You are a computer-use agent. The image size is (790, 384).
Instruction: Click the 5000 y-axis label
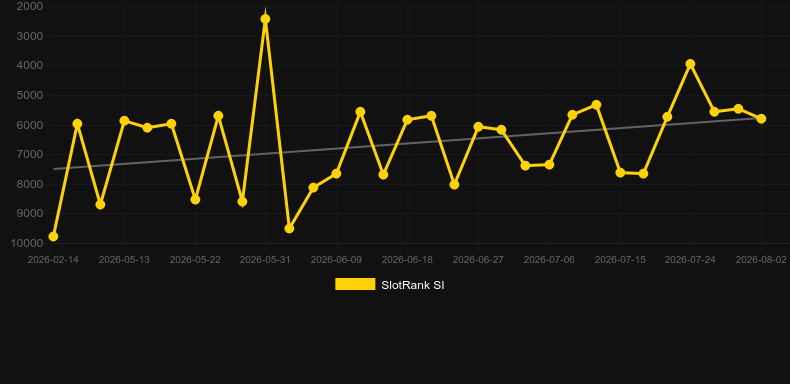click(x=30, y=95)
